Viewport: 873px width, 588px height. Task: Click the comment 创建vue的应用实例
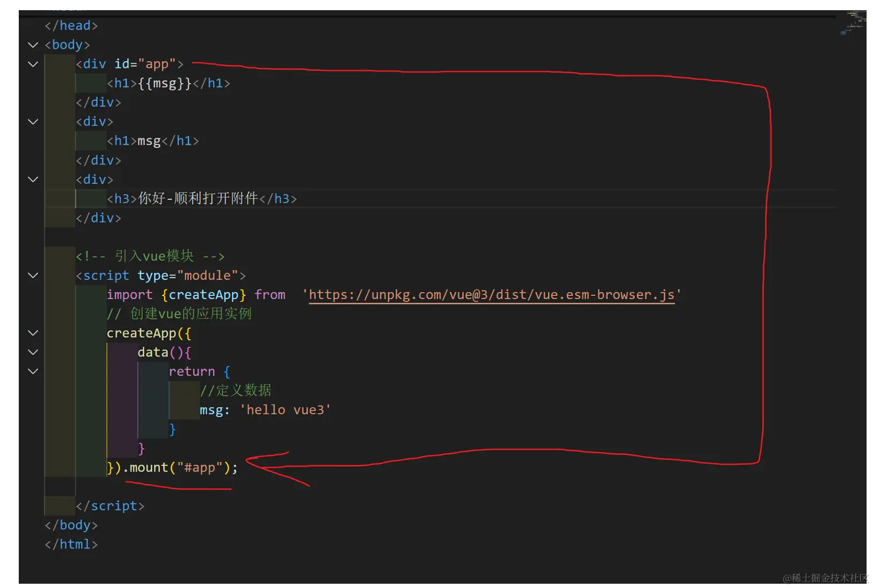click(179, 314)
